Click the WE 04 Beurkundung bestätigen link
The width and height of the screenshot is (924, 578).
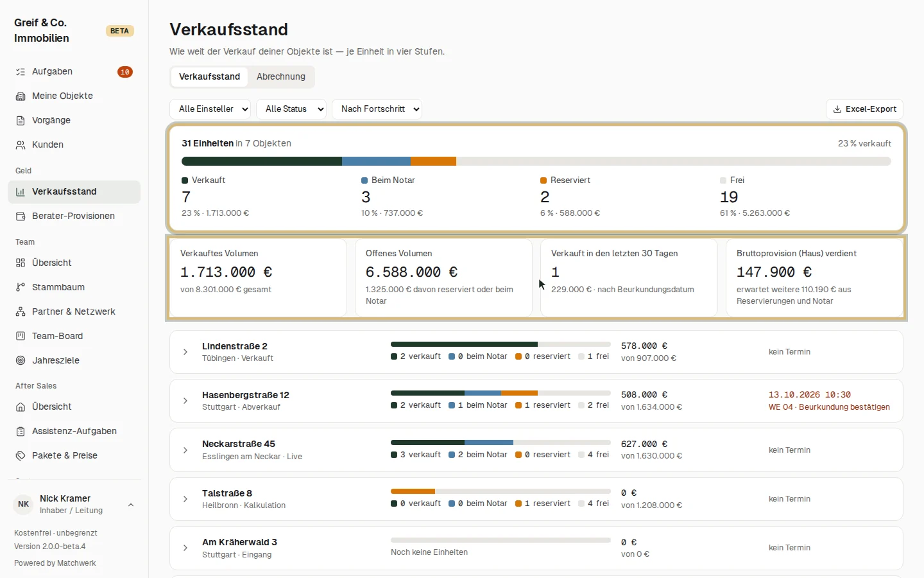click(829, 407)
